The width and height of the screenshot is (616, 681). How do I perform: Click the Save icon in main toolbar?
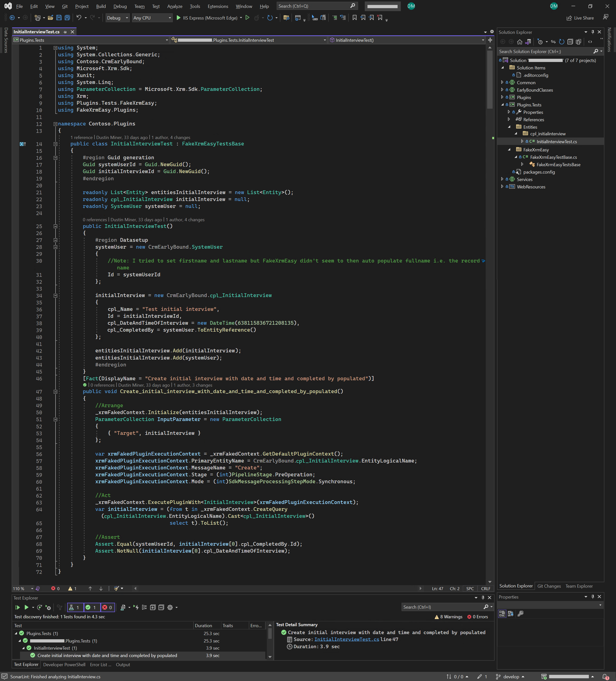coord(59,18)
